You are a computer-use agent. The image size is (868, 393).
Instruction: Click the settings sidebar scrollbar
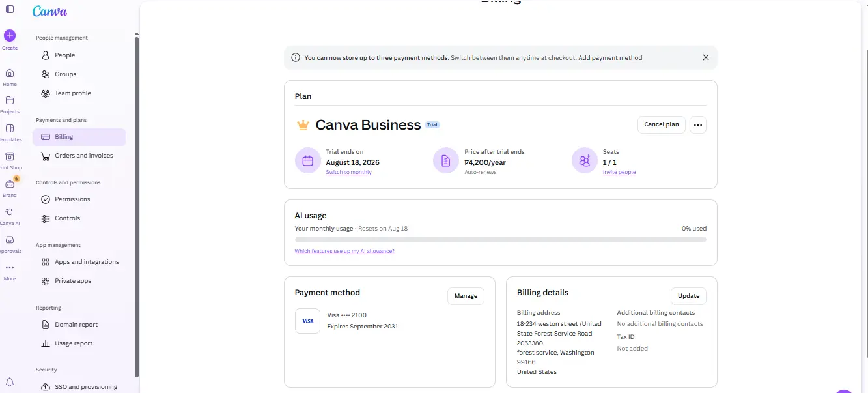pos(137,207)
